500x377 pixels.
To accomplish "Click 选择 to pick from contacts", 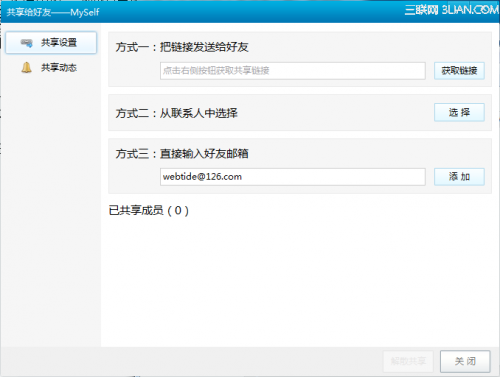I will tap(459, 112).
